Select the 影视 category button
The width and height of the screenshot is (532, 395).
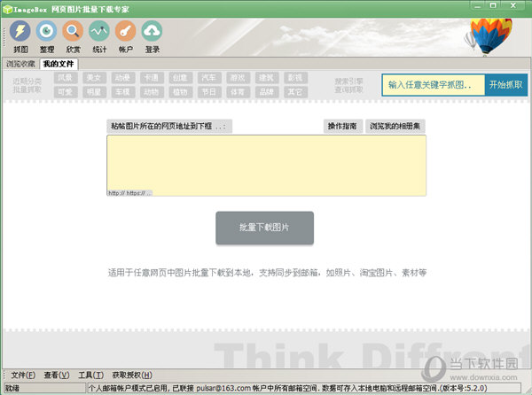pyautogui.click(x=296, y=78)
